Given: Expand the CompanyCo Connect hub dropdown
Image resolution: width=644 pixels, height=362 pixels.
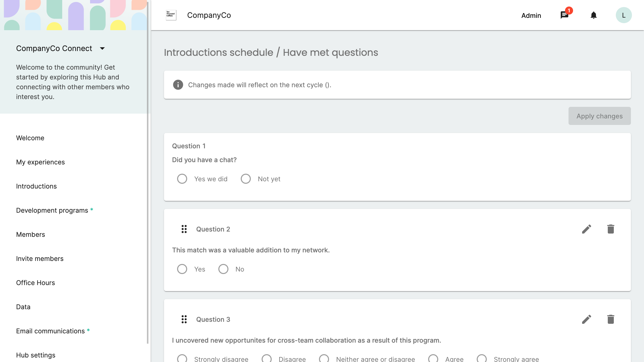Looking at the screenshot, I should (x=102, y=49).
